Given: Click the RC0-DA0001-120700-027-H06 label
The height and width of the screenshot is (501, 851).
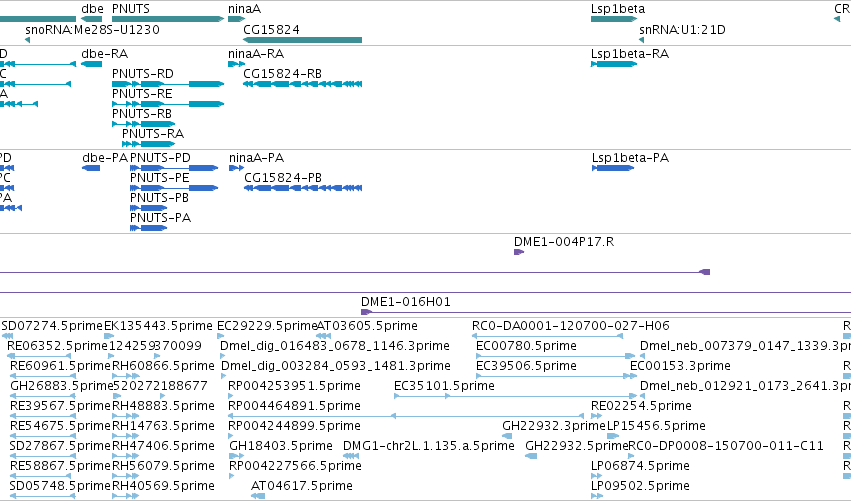Looking at the screenshot, I should tap(571, 326).
